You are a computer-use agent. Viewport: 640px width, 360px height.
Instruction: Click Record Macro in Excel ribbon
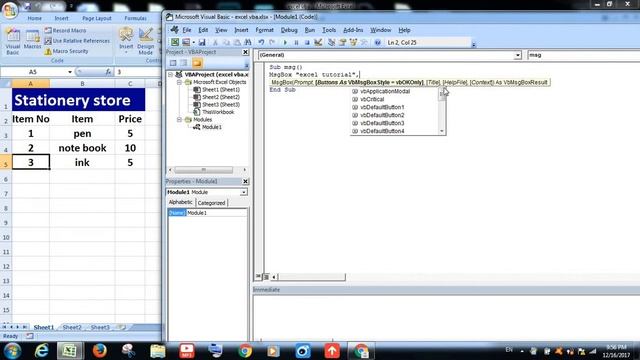click(65, 31)
